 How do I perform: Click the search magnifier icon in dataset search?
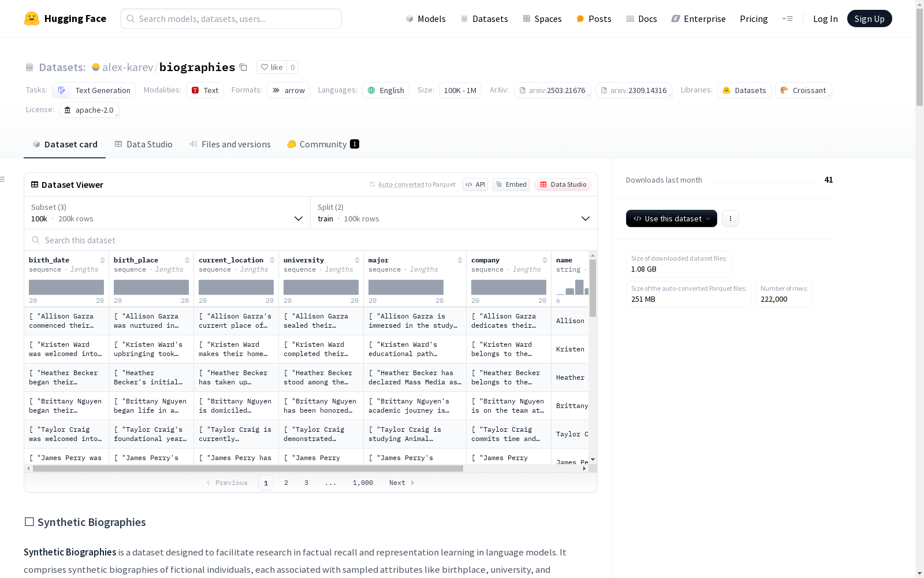click(36, 240)
